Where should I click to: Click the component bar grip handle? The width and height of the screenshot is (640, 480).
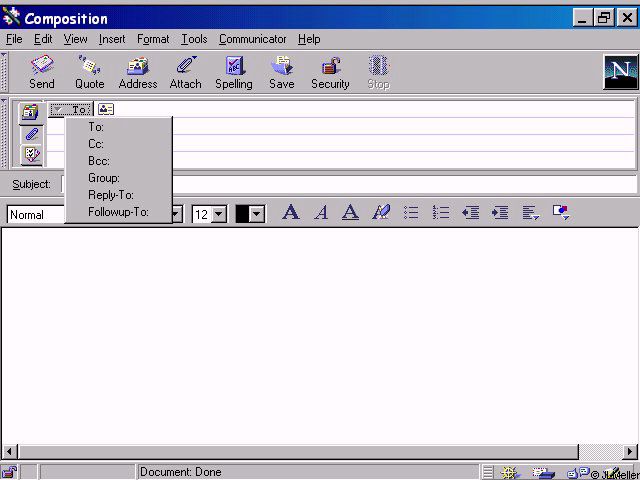point(488,472)
